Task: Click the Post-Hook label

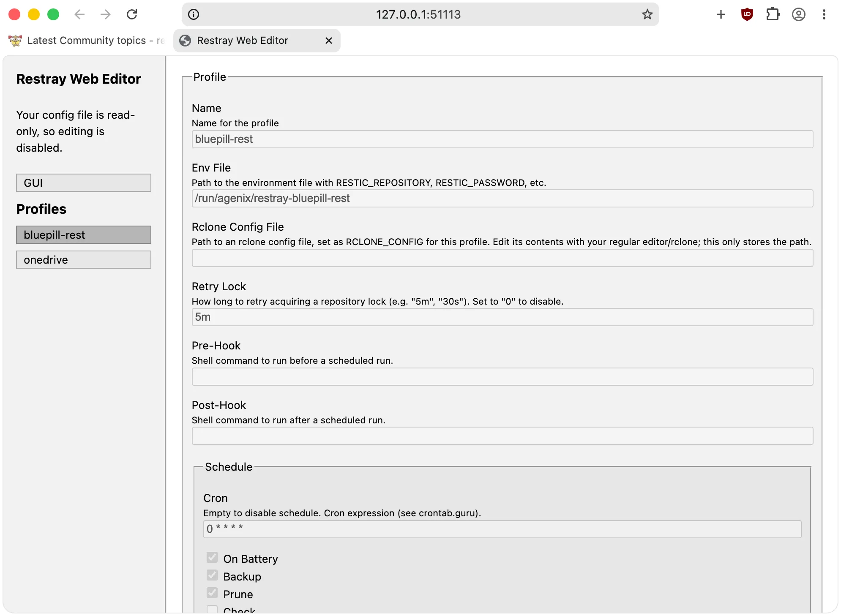Action: tap(219, 405)
